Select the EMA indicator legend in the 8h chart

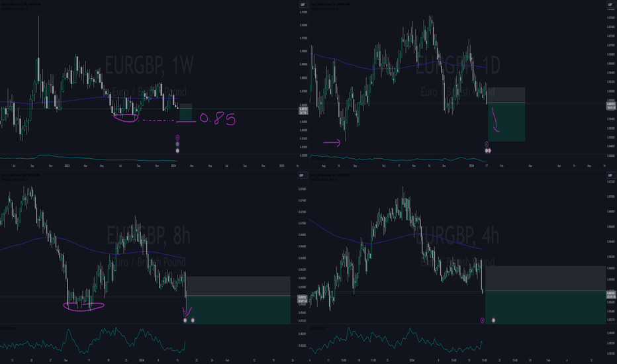tap(15, 179)
